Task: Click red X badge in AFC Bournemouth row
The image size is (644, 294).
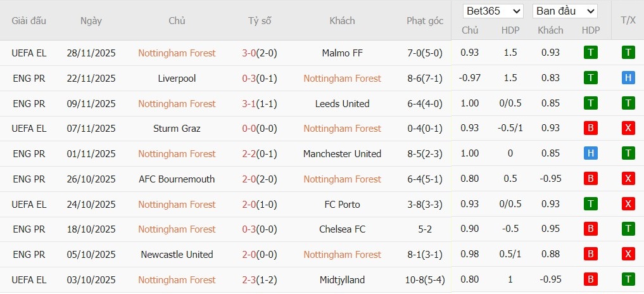Action: point(628,179)
